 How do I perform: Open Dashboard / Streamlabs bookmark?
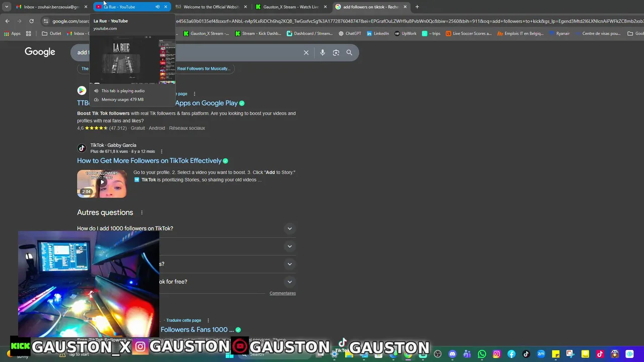click(309, 34)
